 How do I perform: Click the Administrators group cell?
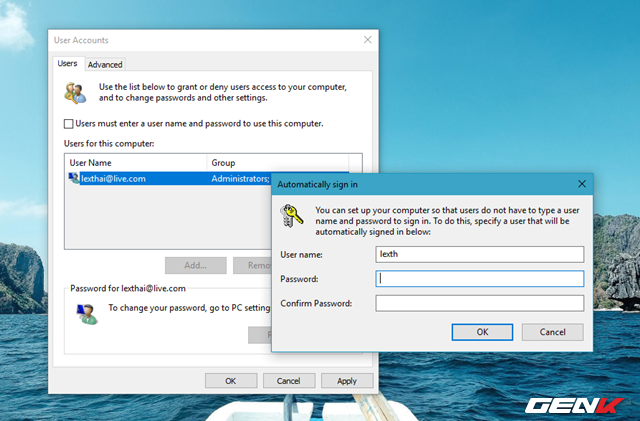(x=240, y=178)
